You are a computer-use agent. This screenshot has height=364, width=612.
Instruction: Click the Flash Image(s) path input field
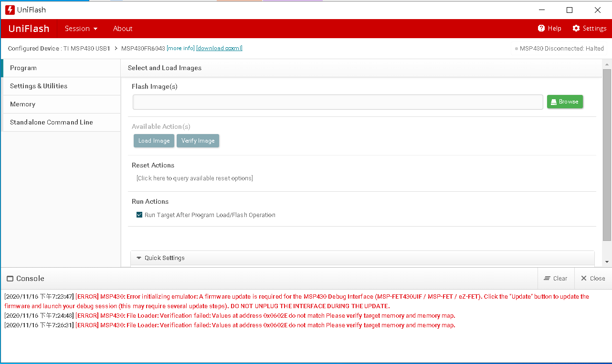[338, 102]
